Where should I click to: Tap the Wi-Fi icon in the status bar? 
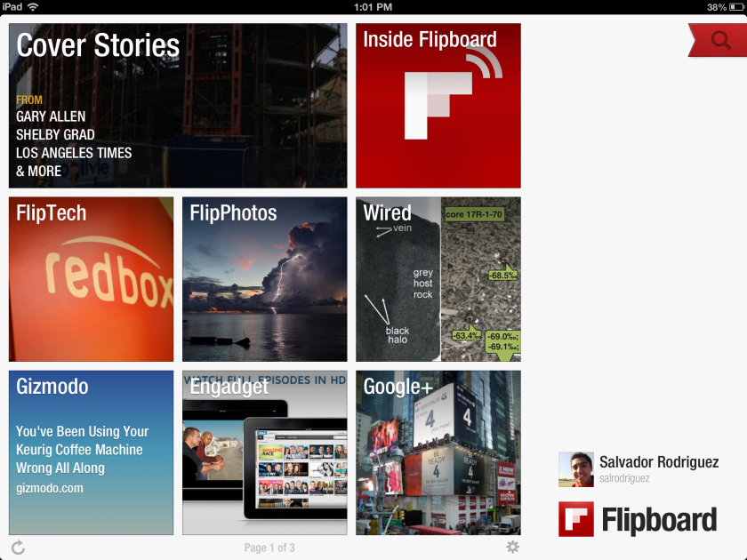click(x=33, y=7)
